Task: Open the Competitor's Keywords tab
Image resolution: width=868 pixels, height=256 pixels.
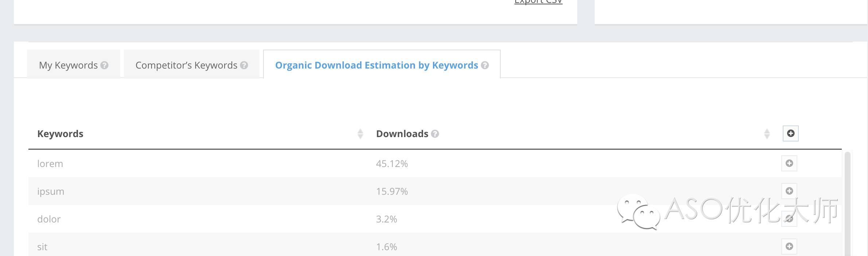Action: pyautogui.click(x=186, y=65)
